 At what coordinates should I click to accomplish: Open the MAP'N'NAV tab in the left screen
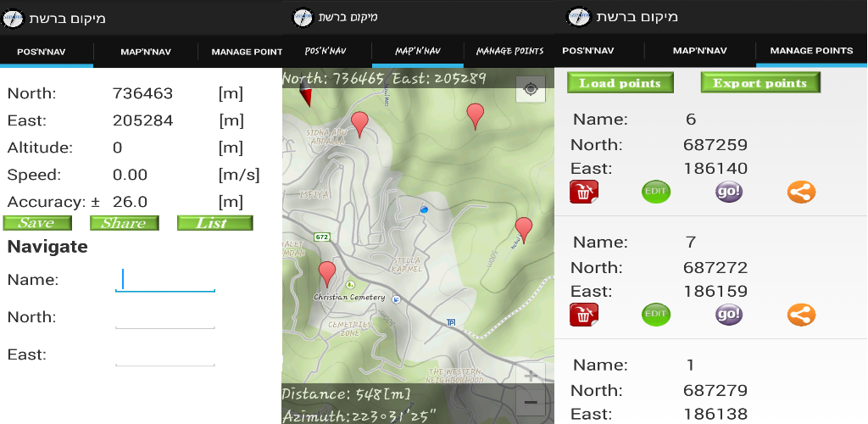pos(146,52)
